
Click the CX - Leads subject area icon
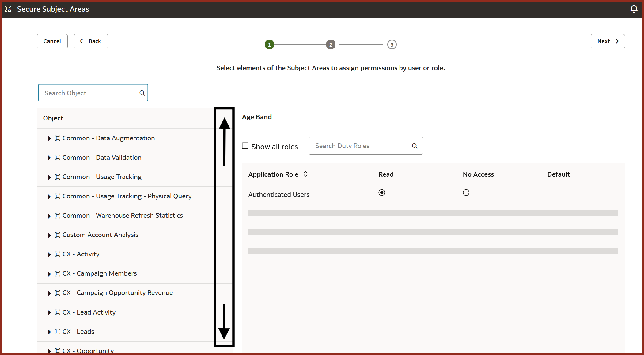[57, 331]
